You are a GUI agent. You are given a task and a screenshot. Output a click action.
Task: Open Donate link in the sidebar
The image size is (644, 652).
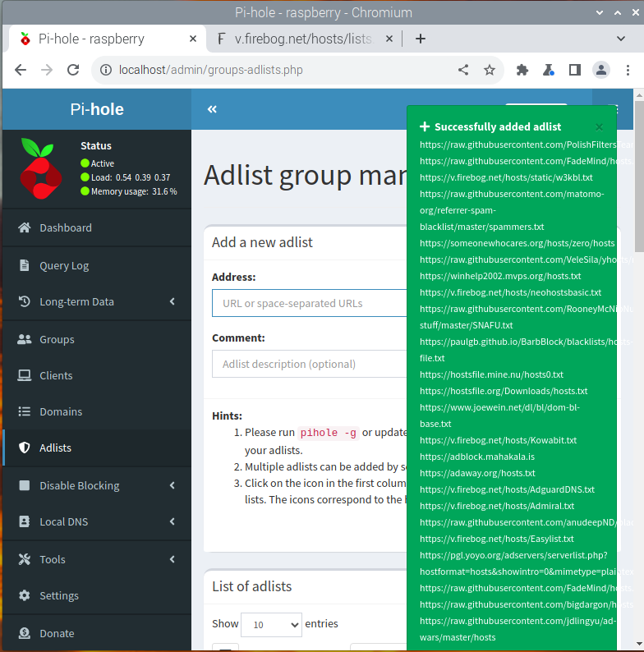[x=96, y=633]
